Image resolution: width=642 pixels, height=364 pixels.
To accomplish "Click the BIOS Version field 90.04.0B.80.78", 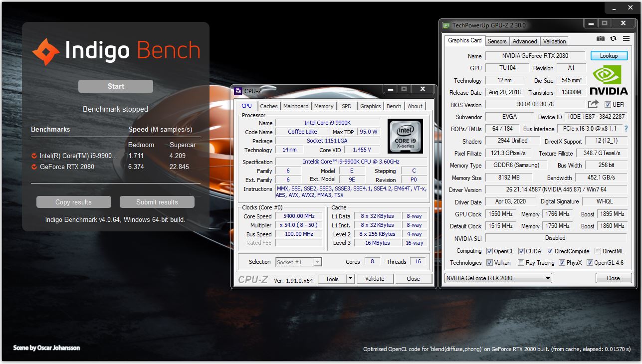I will click(x=535, y=105).
